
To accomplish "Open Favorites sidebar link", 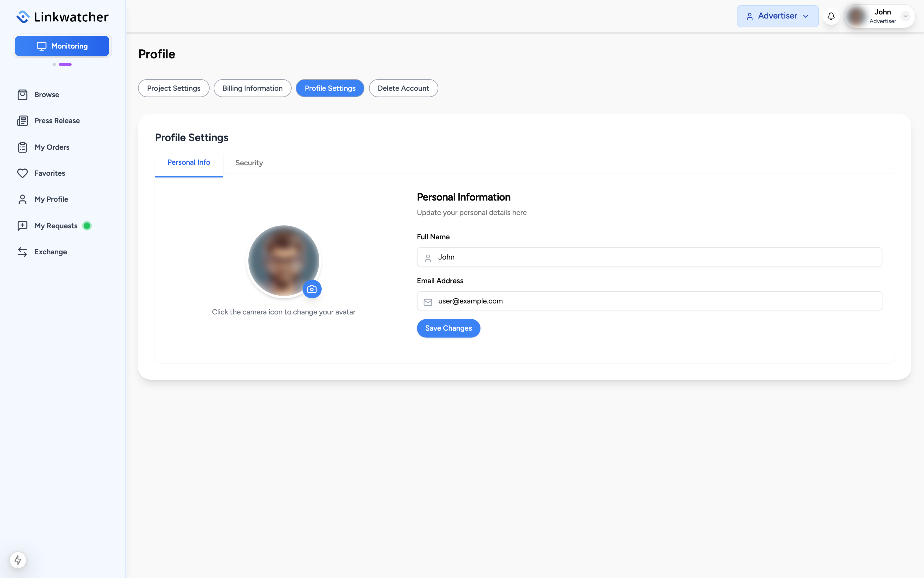I will pyautogui.click(x=50, y=173).
